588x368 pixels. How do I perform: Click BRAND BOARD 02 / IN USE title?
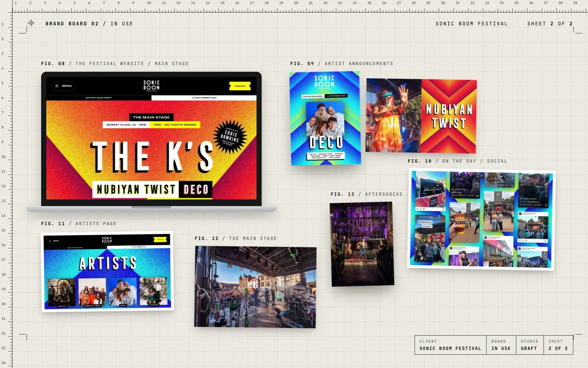click(89, 24)
